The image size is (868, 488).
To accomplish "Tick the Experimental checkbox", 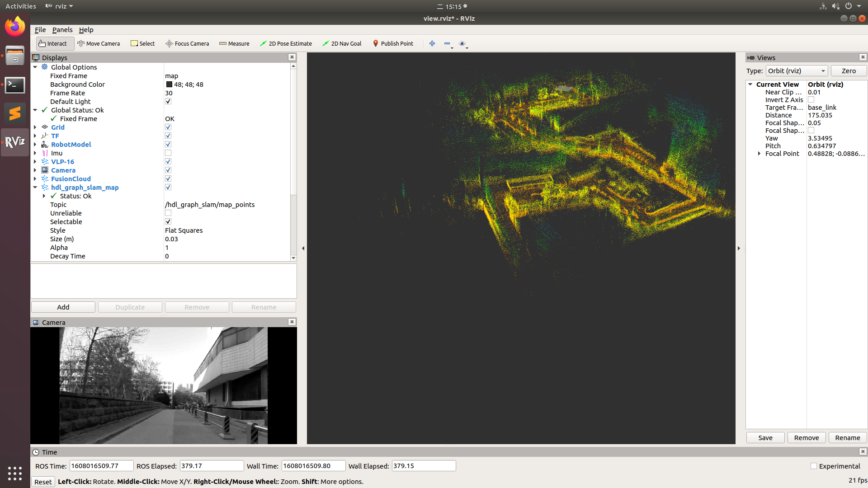I will (x=814, y=466).
